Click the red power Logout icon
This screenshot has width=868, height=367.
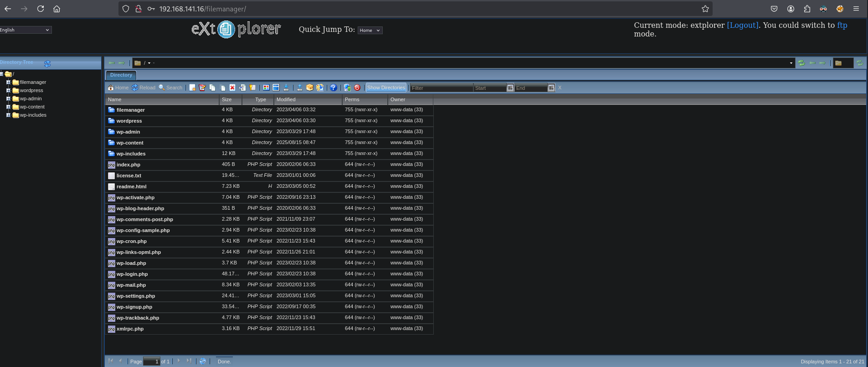(357, 88)
